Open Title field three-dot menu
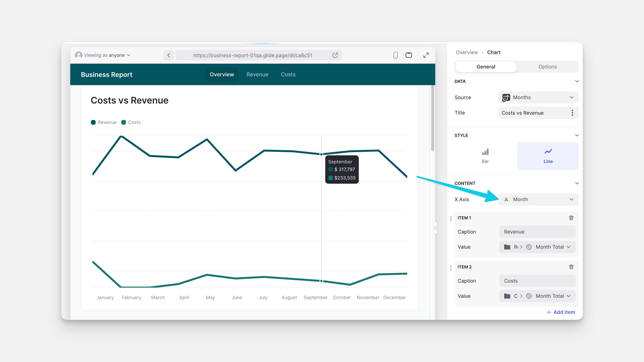The image size is (644, 362). click(x=572, y=113)
